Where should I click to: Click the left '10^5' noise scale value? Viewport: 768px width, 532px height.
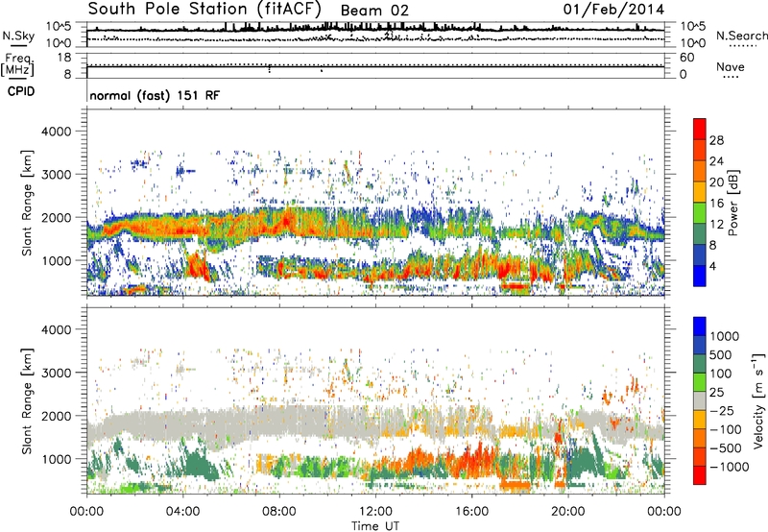coord(59,26)
